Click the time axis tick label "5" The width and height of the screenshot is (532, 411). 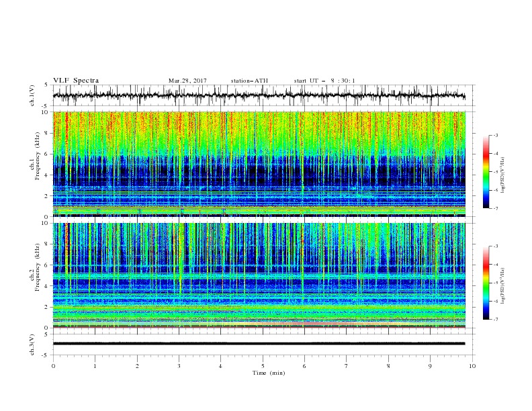click(263, 366)
